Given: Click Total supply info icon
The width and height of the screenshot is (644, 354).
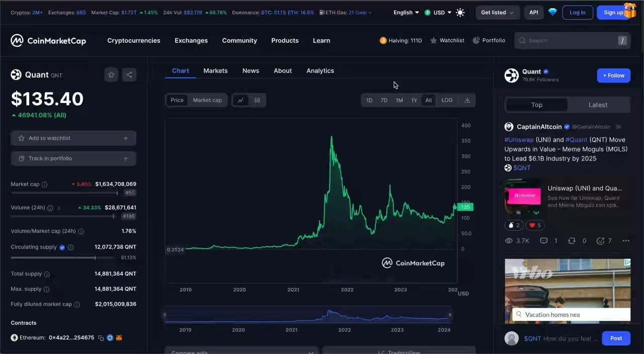Looking at the screenshot, I should (x=47, y=274).
